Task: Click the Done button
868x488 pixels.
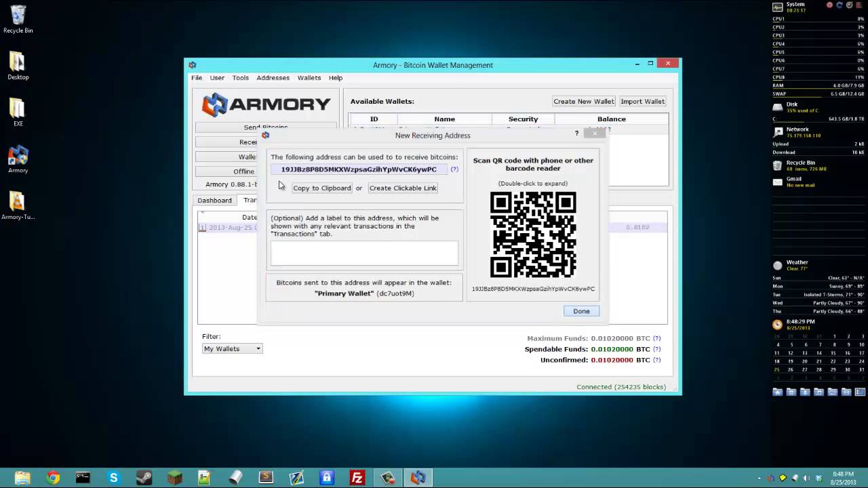Action: pos(581,311)
